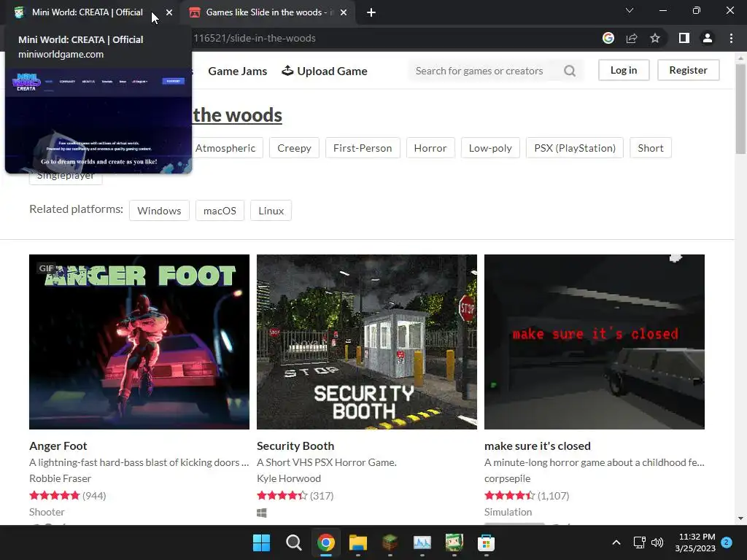
Task: Open the Upload Game page
Action: point(325,71)
